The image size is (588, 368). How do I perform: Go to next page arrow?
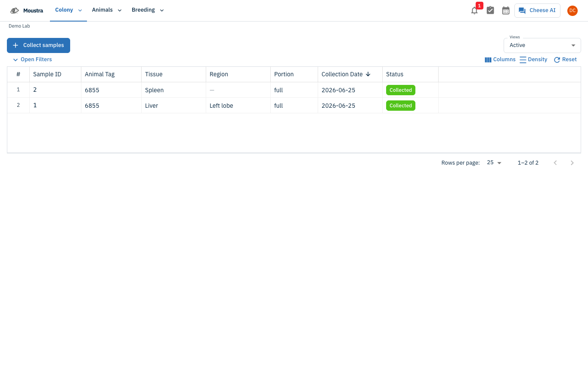pyautogui.click(x=572, y=162)
